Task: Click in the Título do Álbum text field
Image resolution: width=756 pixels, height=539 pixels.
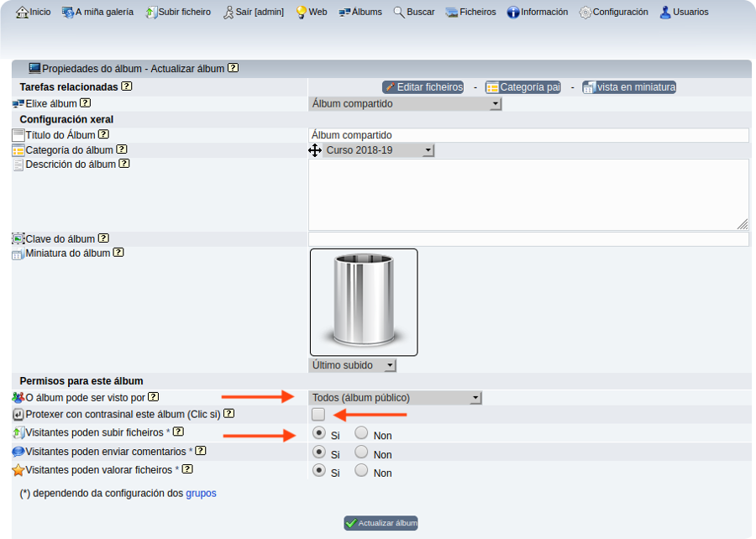Action: pos(528,135)
